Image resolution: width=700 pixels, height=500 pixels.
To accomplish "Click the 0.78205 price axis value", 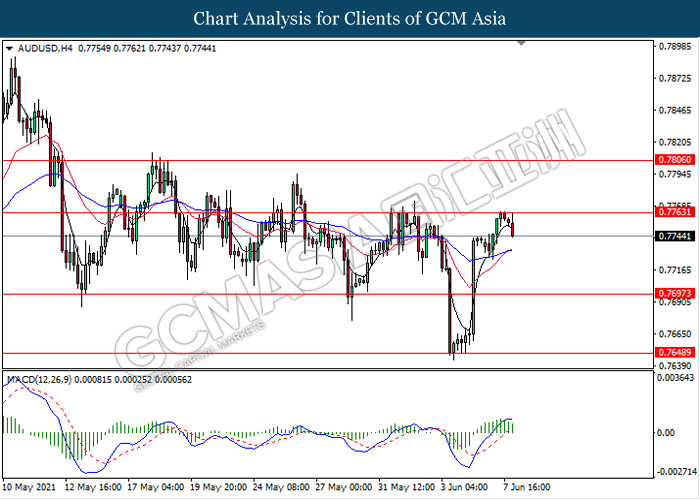I will [675, 142].
